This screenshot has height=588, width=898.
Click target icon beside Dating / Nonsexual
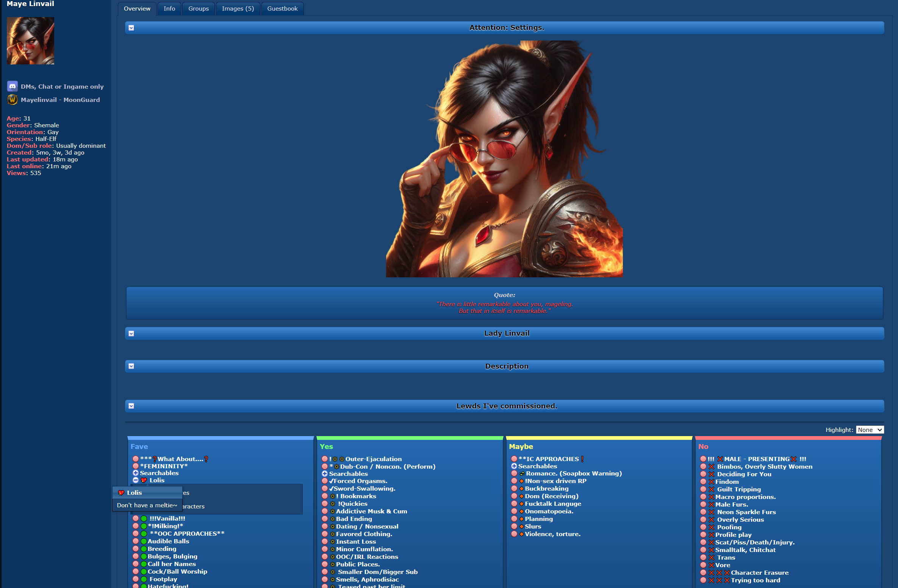[x=325, y=526]
